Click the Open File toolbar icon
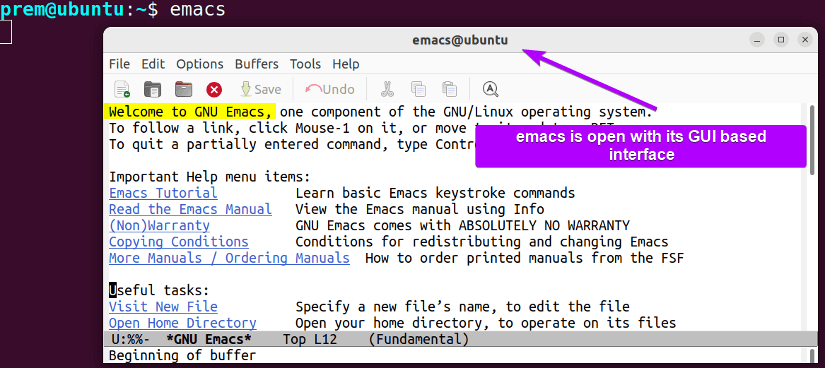The height and width of the screenshot is (368, 825). [153, 89]
